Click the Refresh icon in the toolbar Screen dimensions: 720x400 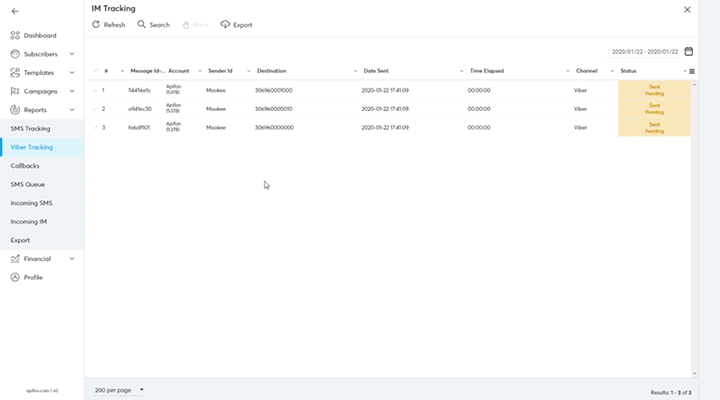coord(96,24)
